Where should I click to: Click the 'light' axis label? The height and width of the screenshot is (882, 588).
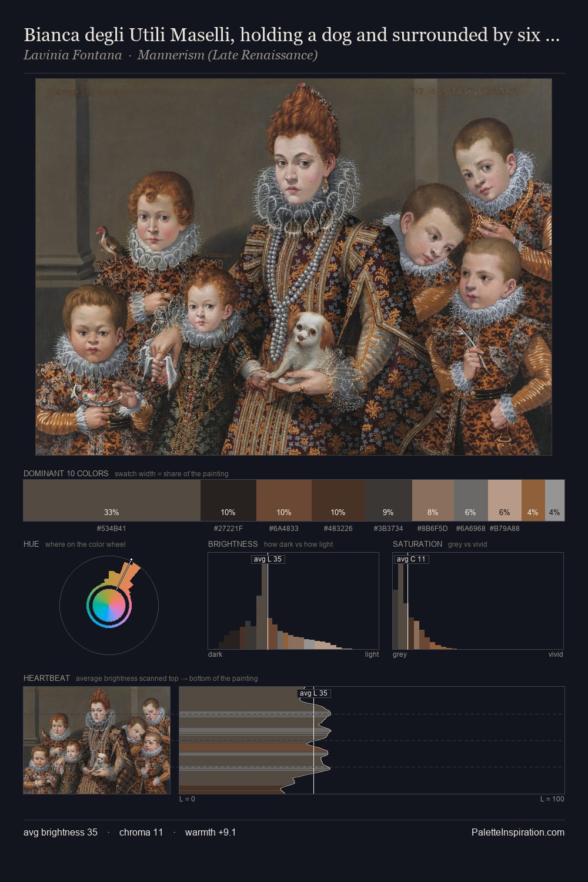(x=372, y=654)
